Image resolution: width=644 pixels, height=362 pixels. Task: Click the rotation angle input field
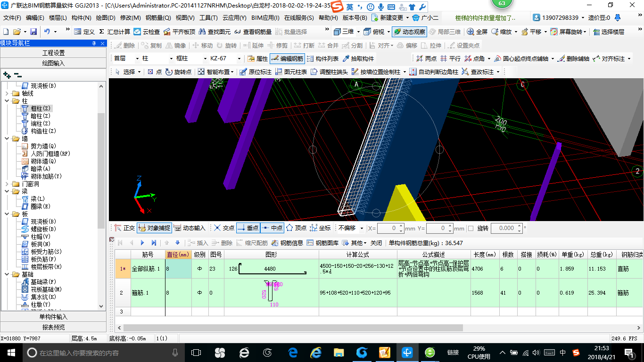tap(507, 228)
